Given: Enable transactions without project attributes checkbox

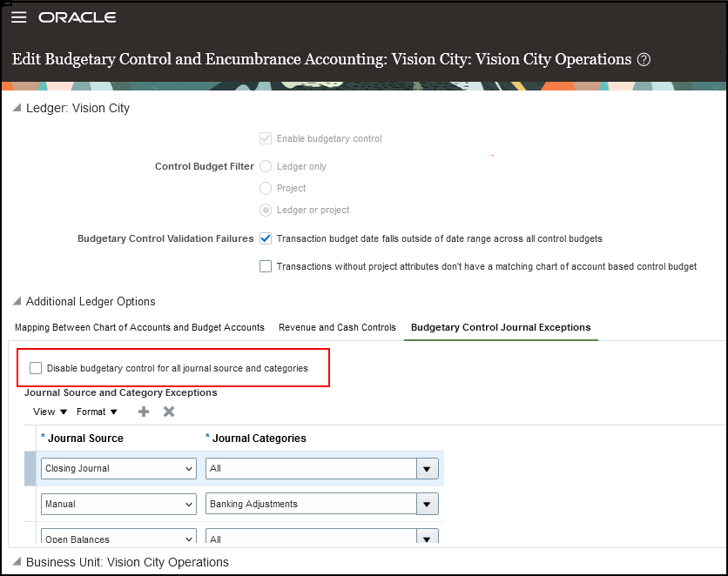Looking at the screenshot, I should click(x=266, y=266).
